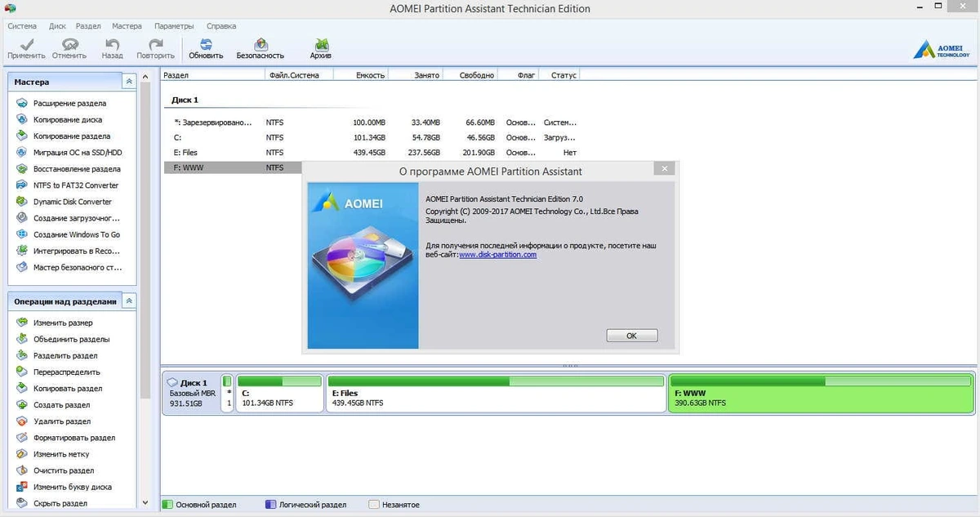Select the E: Files row in list
The height and width of the screenshot is (517, 980).
tap(371, 153)
